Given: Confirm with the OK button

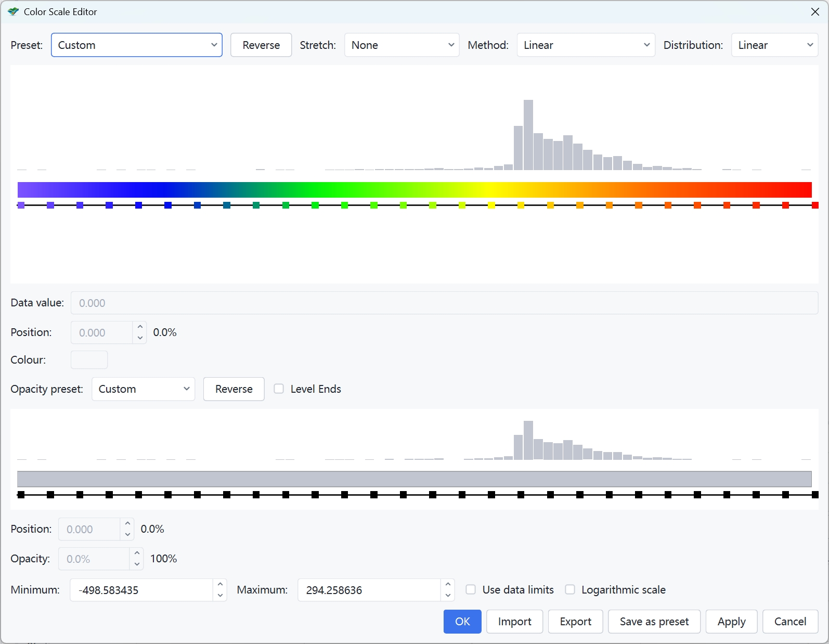Looking at the screenshot, I should point(462,622).
